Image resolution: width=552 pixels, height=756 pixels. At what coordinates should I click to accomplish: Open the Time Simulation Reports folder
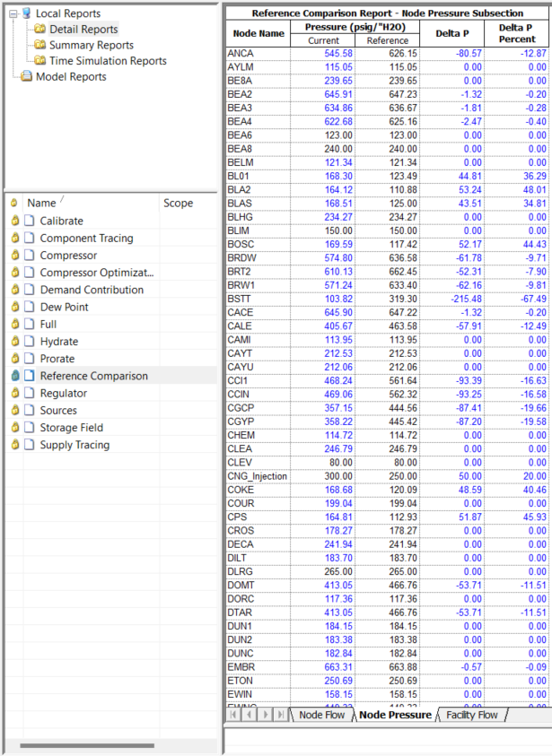[x=108, y=61]
